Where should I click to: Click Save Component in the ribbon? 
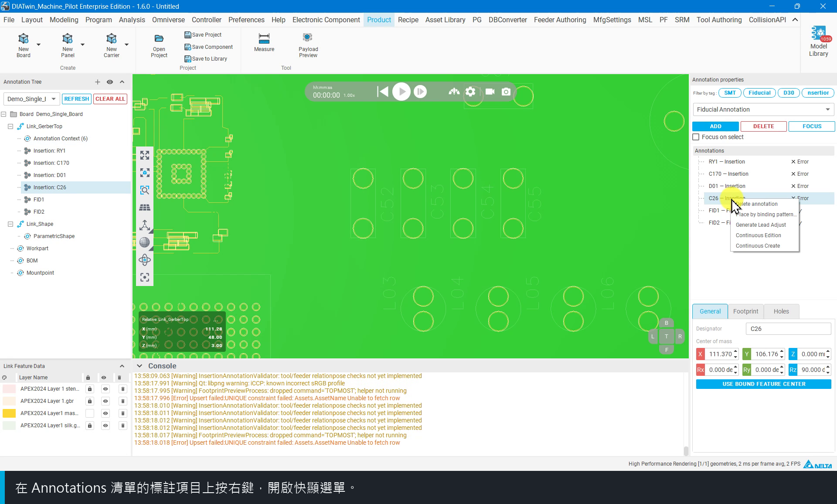(208, 47)
